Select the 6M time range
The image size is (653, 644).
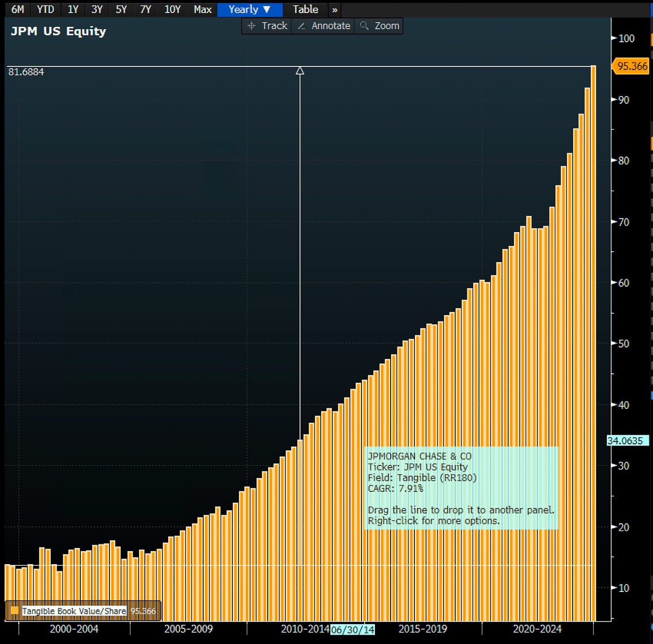pyautogui.click(x=17, y=9)
